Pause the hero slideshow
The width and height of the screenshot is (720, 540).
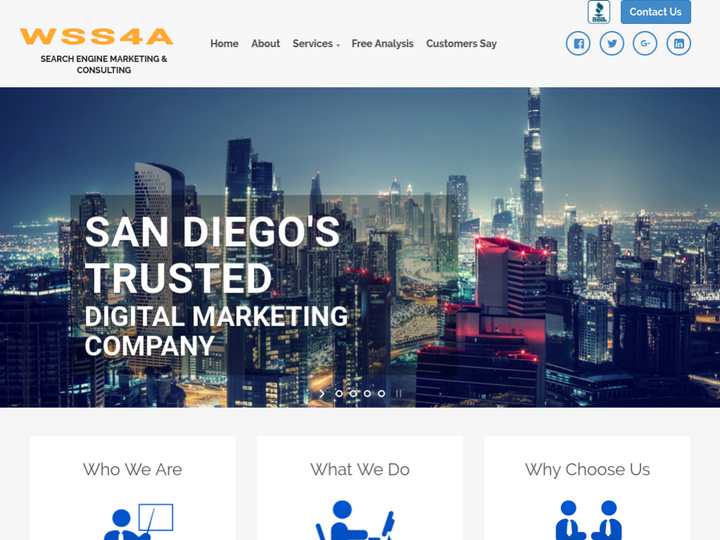399,394
